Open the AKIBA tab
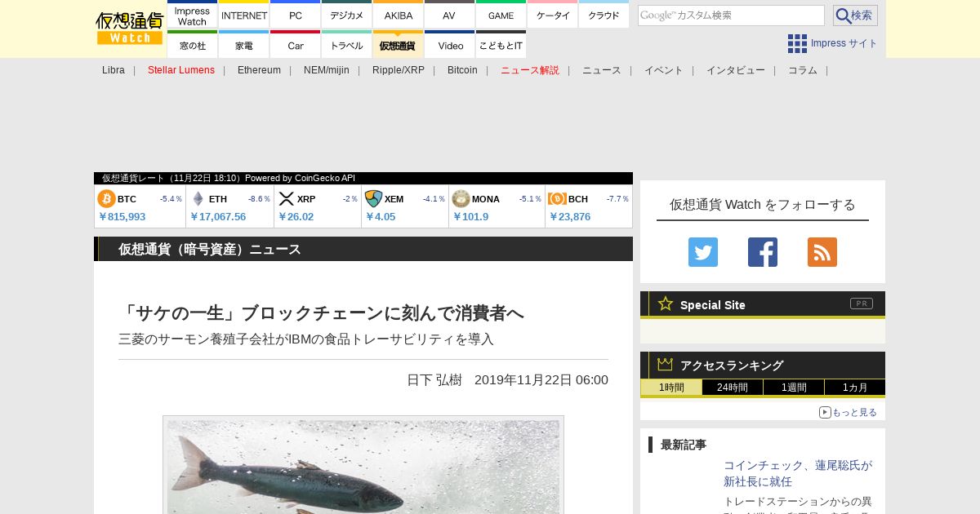980x514 pixels. (x=399, y=16)
